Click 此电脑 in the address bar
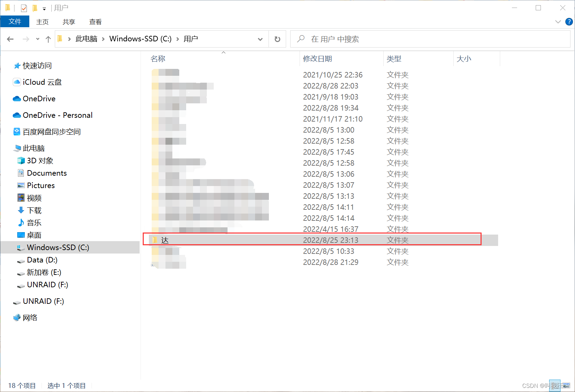Image resolution: width=575 pixels, height=392 pixels. 86,39
